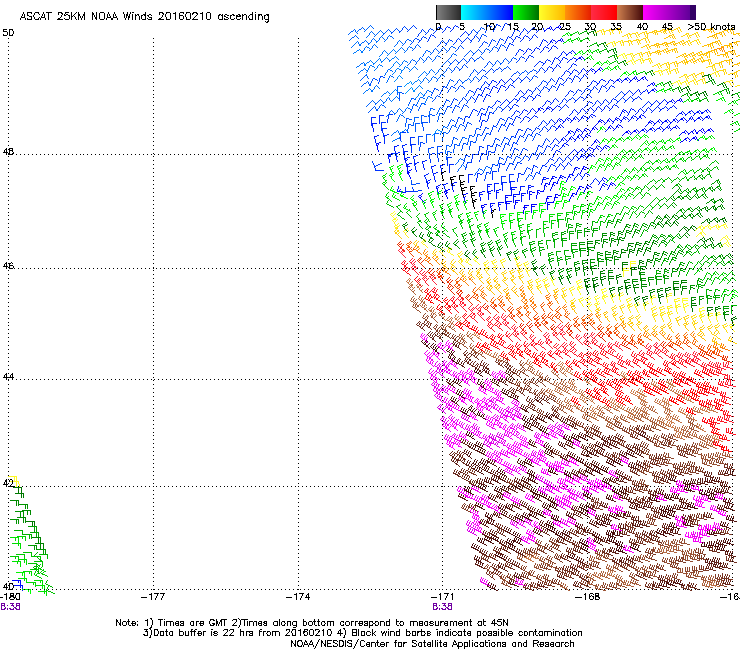
Task: Click the latitude label '48'
Action: [8, 152]
